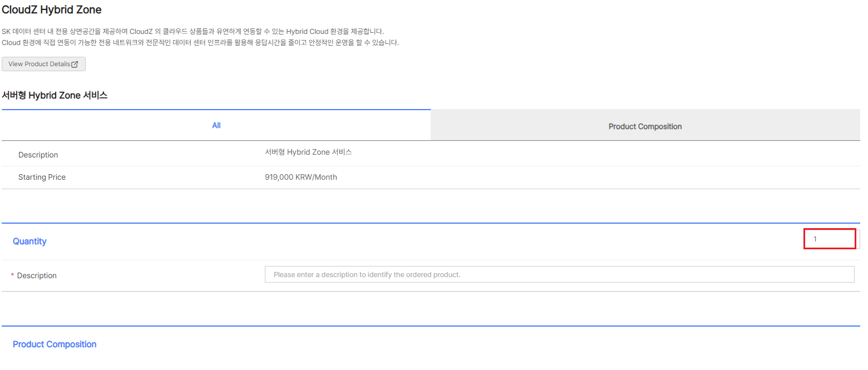Click the '서버형 Hybrid Zone 서비스' section heading
868x370 pixels.
55,95
